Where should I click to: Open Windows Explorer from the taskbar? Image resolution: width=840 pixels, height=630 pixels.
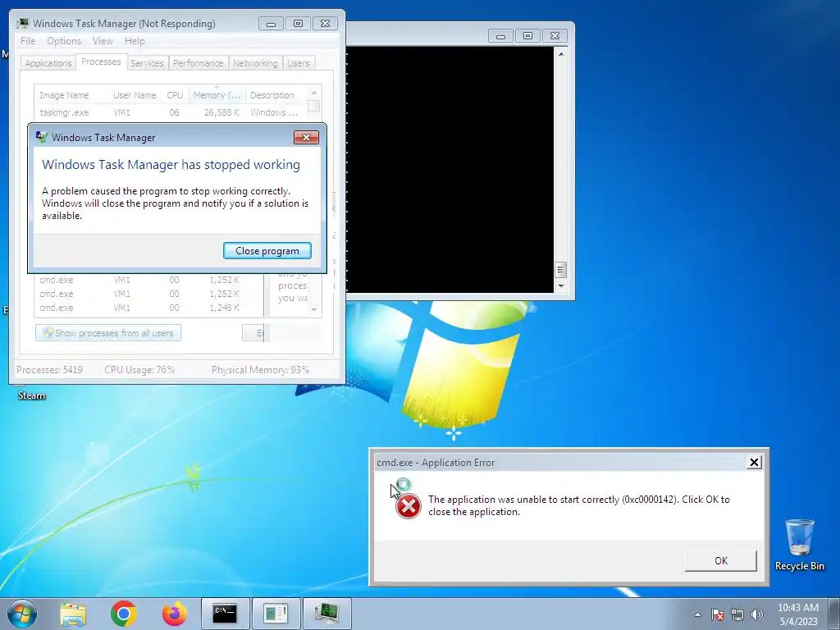tap(73, 614)
